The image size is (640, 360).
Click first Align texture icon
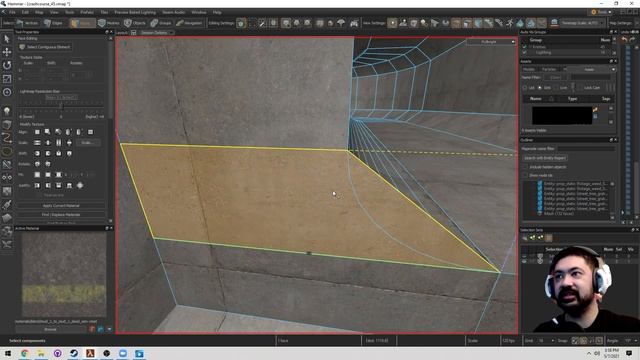pyautogui.click(x=37, y=132)
